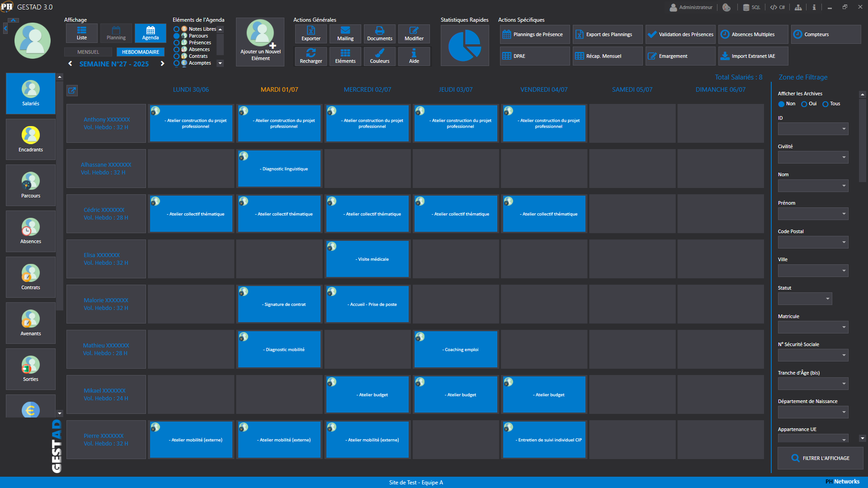The height and width of the screenshot is (488, 868).
Task: Click the info icon in the title bar
Action: point(814,7)
